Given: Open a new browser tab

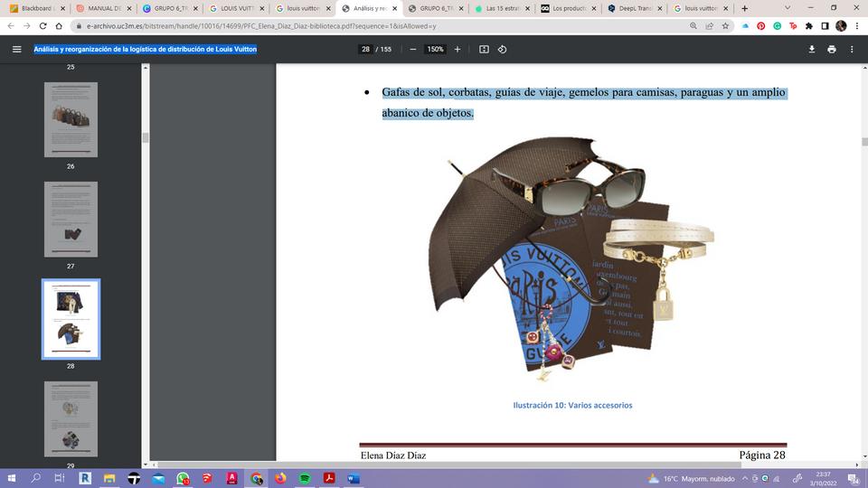Looking at the screenshot, I should tap(744, 8).
